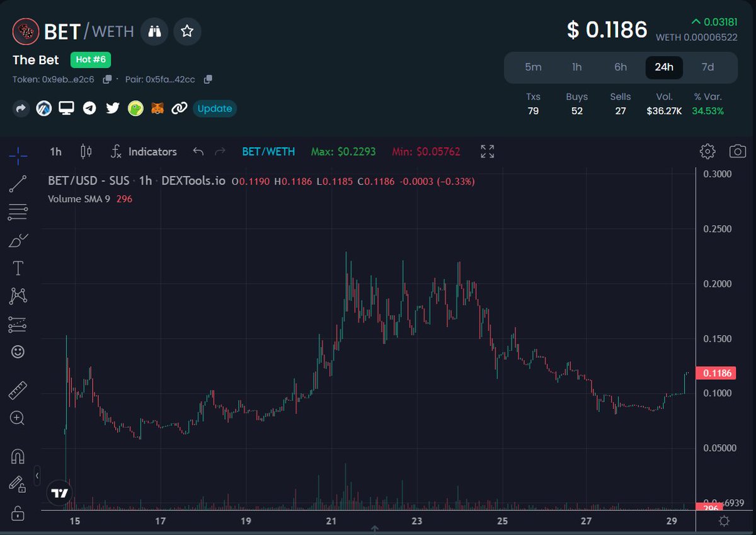Select the 1h stats tab

[x=576, y=67]
